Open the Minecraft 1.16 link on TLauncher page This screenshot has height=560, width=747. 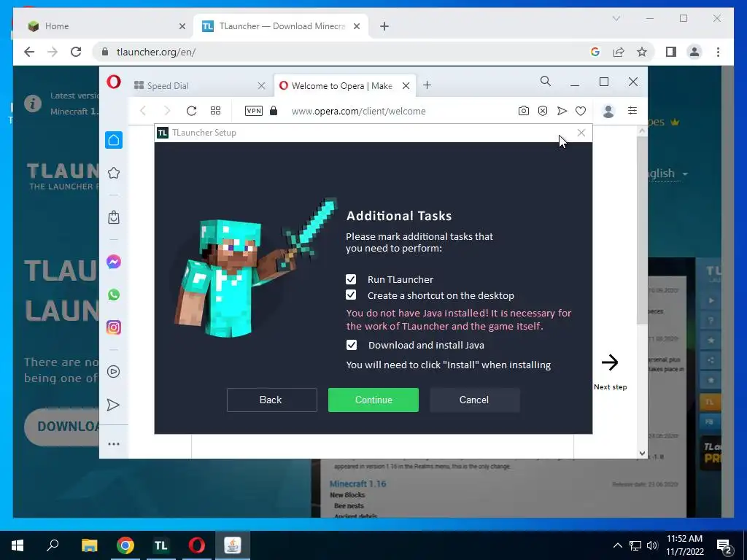[357, 484]
